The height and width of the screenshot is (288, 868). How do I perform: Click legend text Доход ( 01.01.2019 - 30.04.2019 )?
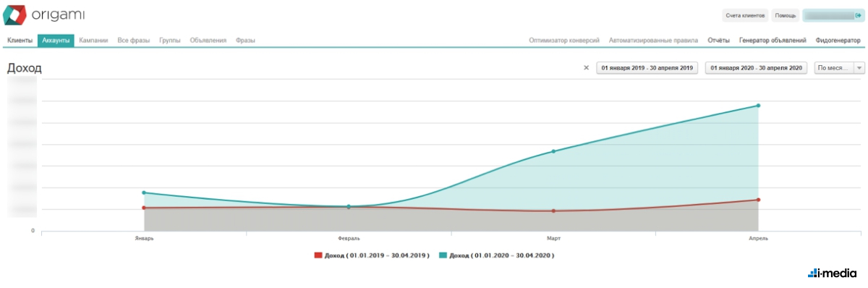(x=377, y=255)
